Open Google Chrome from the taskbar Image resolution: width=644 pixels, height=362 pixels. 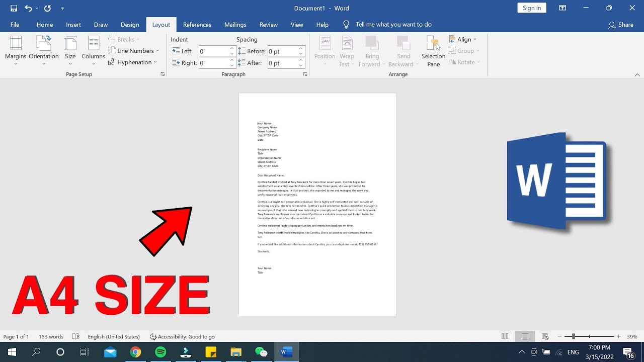[135, 352]
